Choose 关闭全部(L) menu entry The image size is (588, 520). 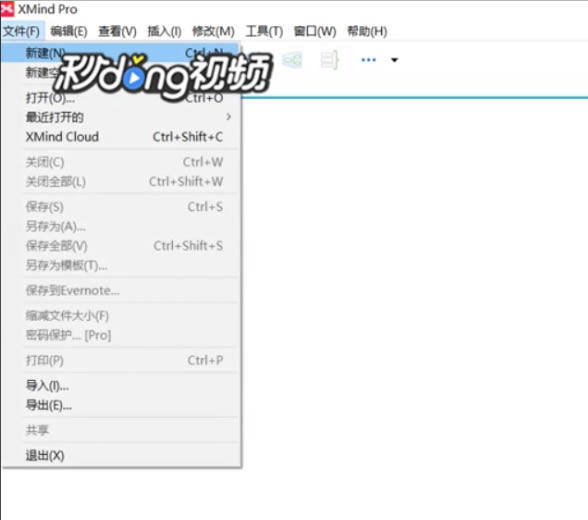click(121, 181)
